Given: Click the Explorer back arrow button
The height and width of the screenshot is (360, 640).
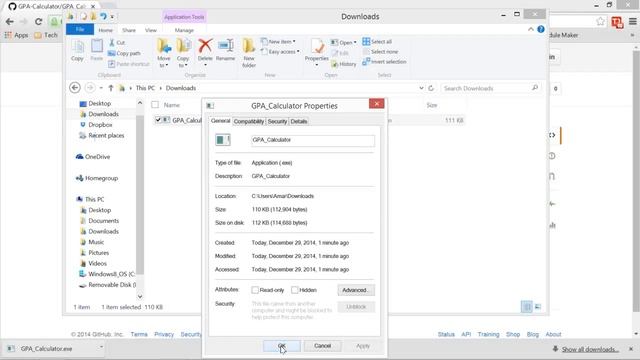Looking at the screenshot, I should coord(75,88).
